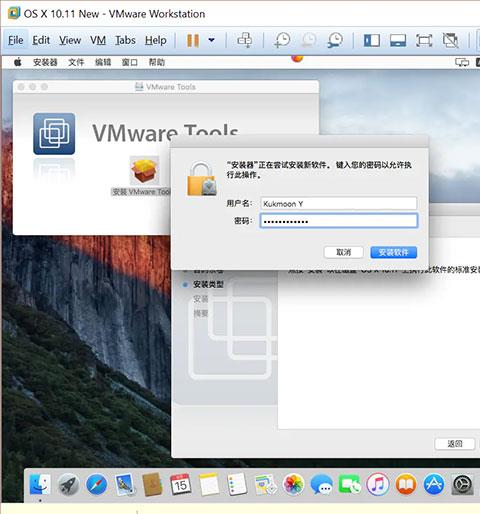
Task: Click the 用户名 field containing Kukmoon Y
Action: 338,203
